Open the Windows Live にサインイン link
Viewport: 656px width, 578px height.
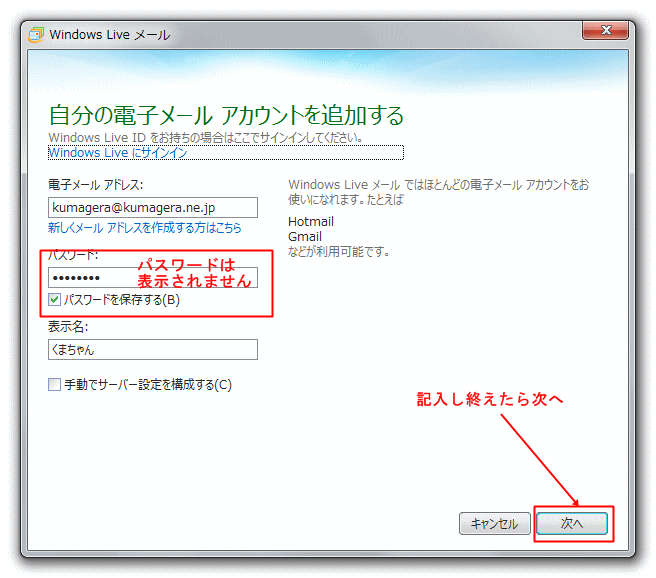[x=118, y=153]
